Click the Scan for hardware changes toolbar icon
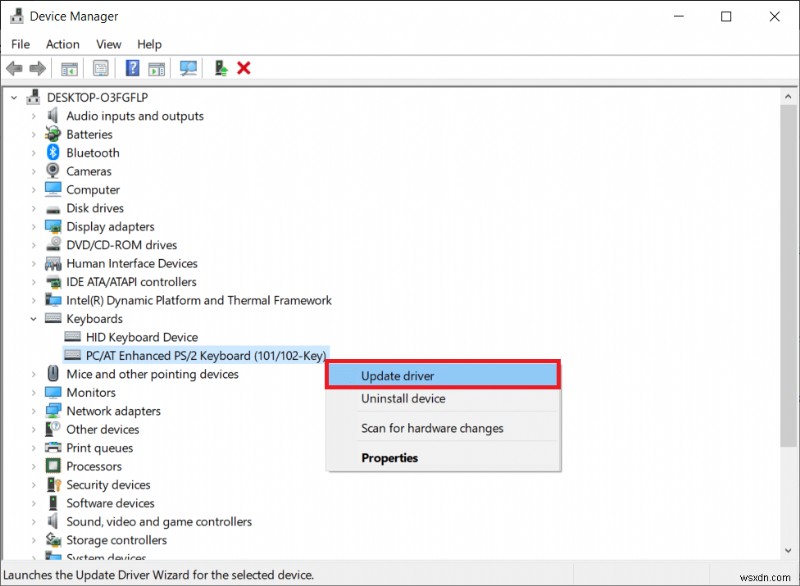The height and width of the screenshot is (586, 800). tap(187, 68)
